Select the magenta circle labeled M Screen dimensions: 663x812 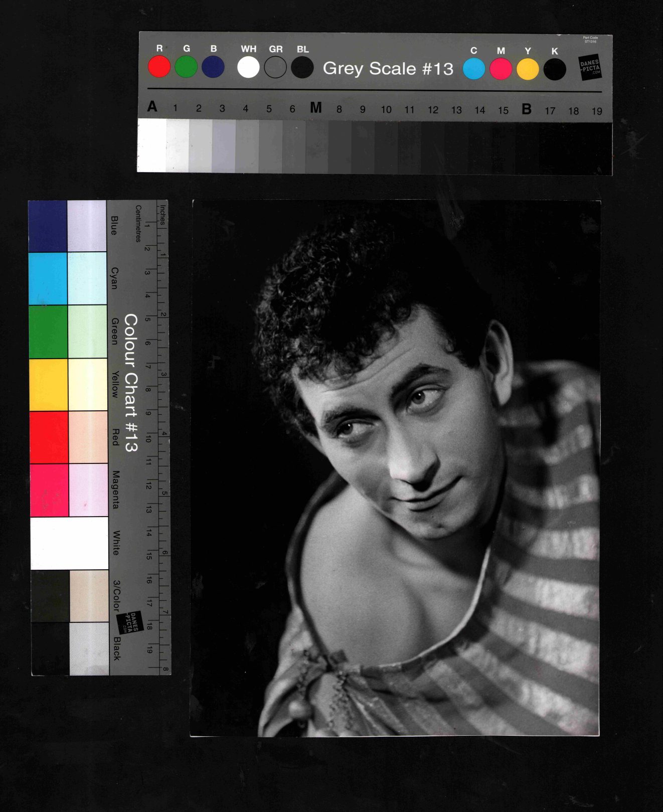pos(501,69)
